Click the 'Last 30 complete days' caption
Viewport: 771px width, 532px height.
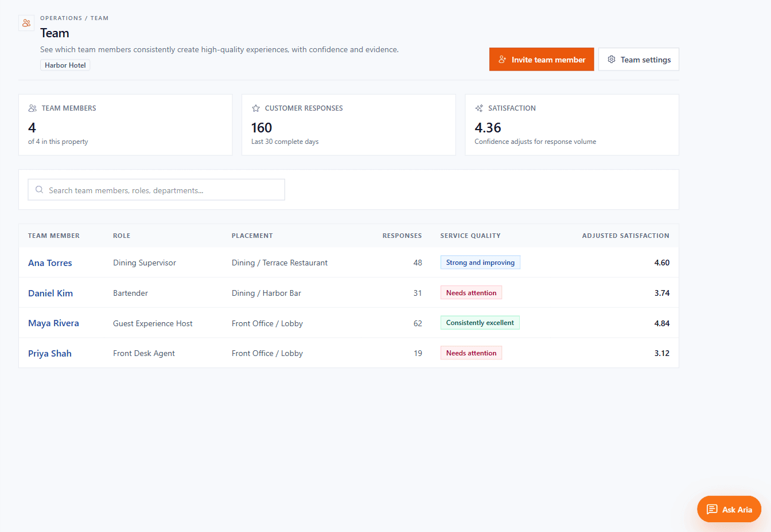tap(285, 142)
